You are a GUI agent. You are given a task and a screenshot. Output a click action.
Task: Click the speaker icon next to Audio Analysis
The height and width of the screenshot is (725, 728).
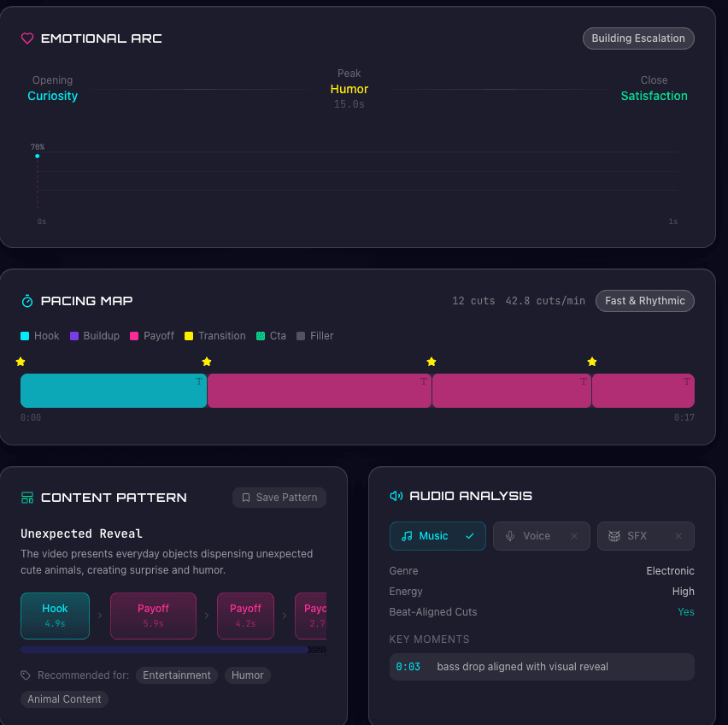[x=395, y=495]
